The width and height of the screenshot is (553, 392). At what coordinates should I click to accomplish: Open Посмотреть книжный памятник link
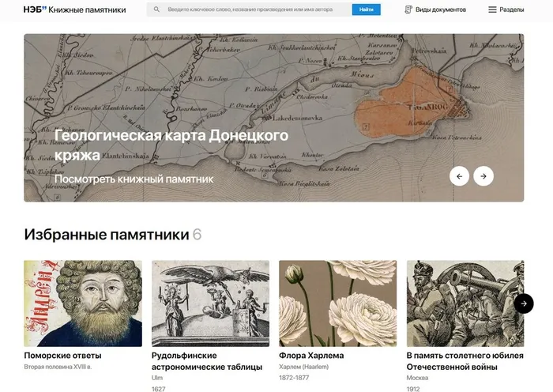click(134, 179)
